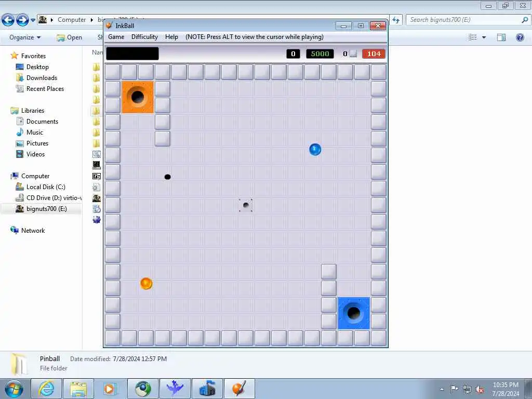This screenshot has width=532, height=399.
Task: Click the blue castle game icon in the taskbar
Action: (x=207, y=389)
